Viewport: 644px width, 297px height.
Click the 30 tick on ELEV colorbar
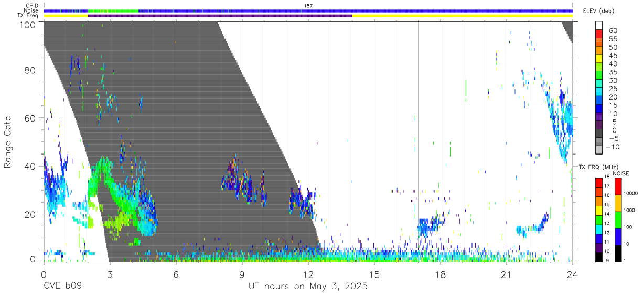[x=612, y=81]
